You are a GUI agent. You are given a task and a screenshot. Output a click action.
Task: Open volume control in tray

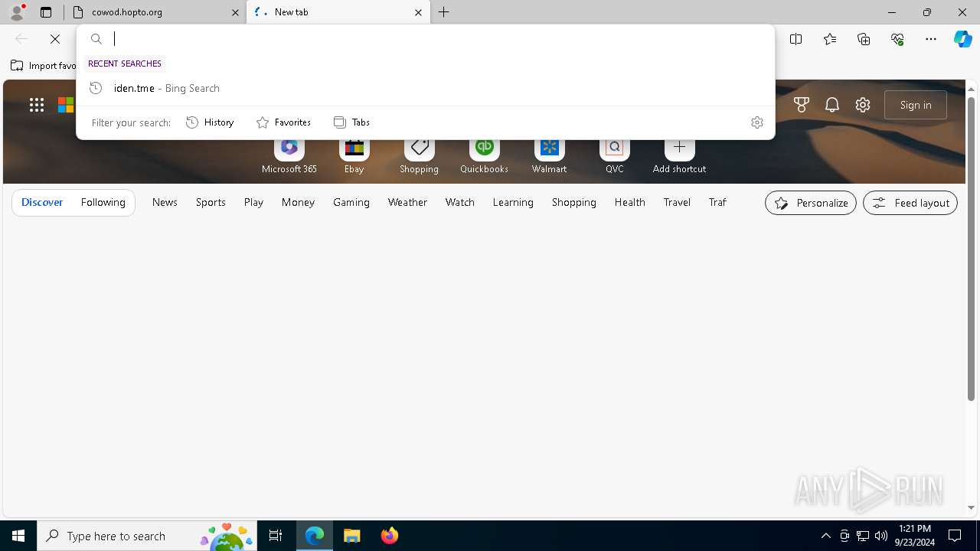click(x=881, y=536)
